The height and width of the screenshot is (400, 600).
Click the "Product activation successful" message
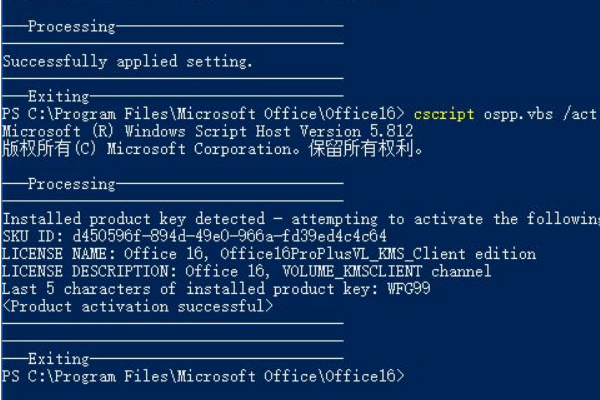137,306
